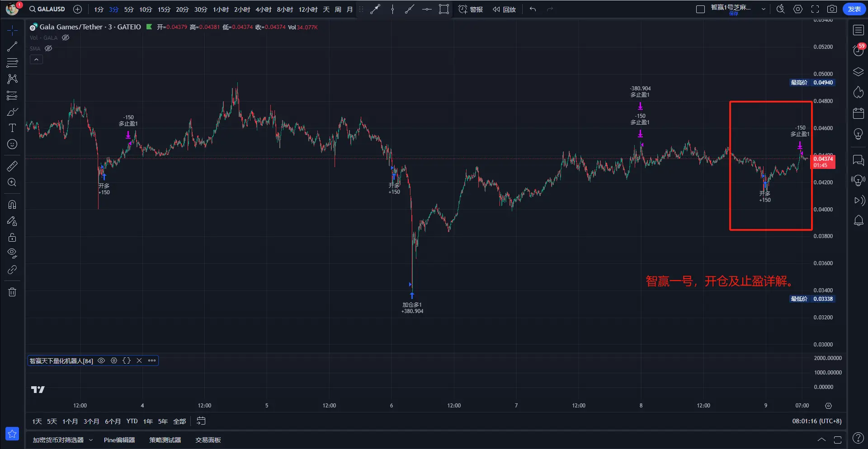Image resolution: width=868 pixels, height=449 pixels.
Task: Switch to the 15分 interval
Action: pyautogui.click(x=164, y=9)
